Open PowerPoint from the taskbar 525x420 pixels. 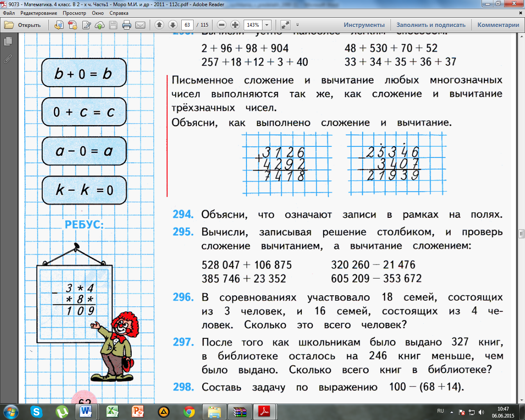pos(138,411)
